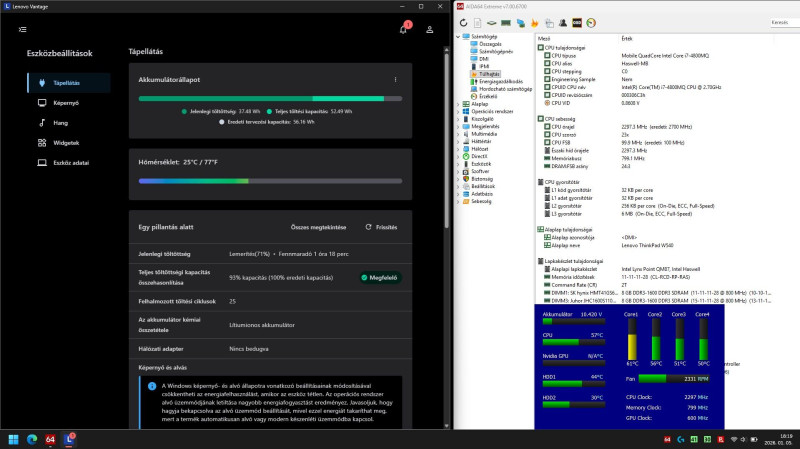Open the AIDA64 report page icon
The height and width of the screenshot is (449, 800).
[478, 23]
